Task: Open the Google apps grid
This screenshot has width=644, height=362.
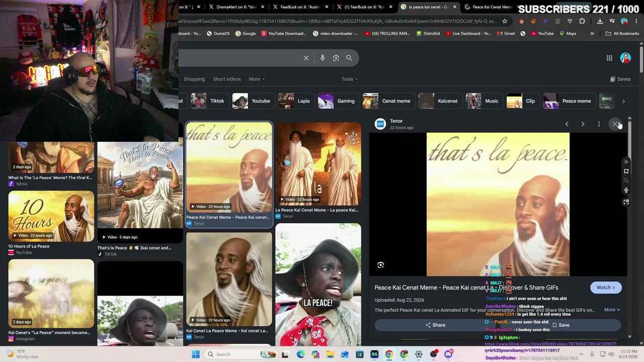Action: click(x=609, y=58)
